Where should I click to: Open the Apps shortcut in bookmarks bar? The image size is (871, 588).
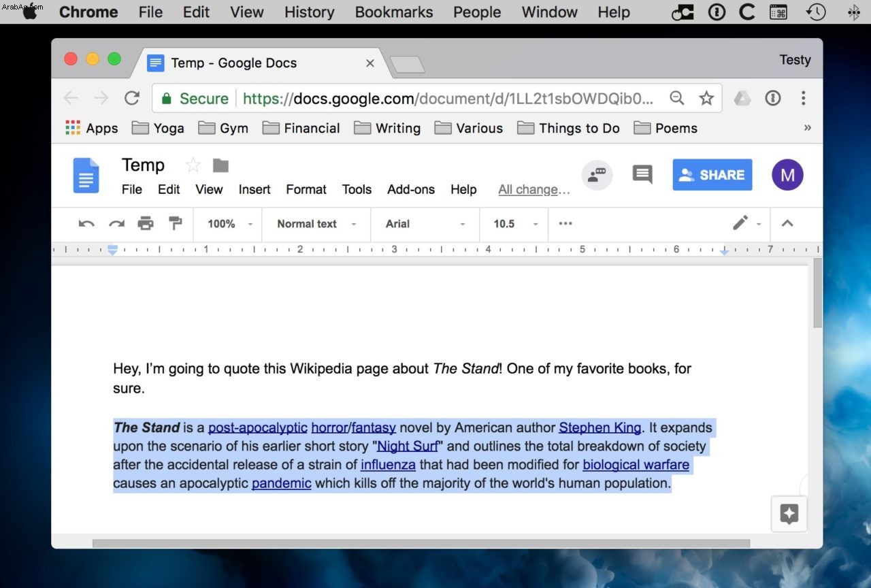[x=92, y=128]
